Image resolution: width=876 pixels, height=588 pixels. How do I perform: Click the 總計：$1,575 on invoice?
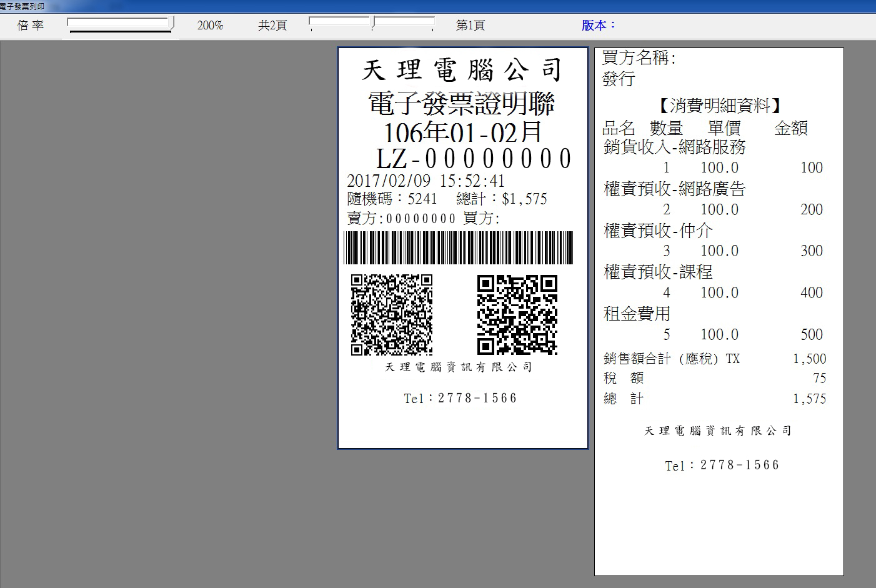[x=502, y=199]
